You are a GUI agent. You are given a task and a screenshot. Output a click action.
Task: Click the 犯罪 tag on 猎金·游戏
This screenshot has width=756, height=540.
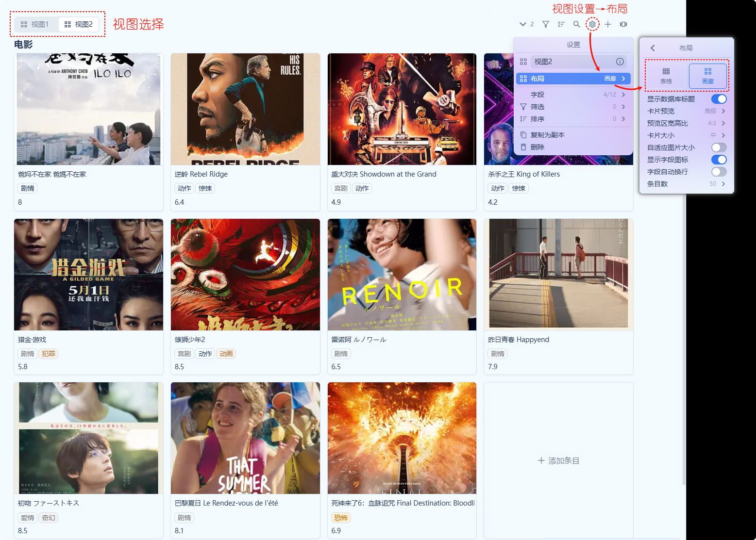[49, 354]
